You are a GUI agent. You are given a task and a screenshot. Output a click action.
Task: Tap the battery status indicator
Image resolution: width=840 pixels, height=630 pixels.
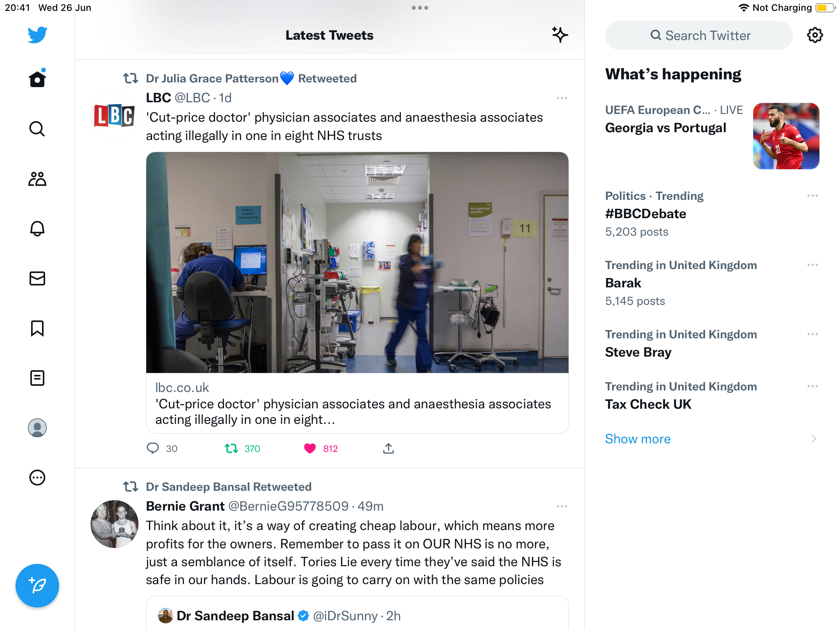[x=825, y=8]
